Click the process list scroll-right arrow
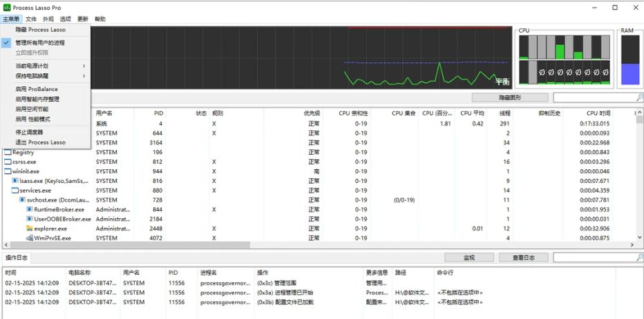Image resolution: width=644 pixels, height=319 pixels. 632,244
